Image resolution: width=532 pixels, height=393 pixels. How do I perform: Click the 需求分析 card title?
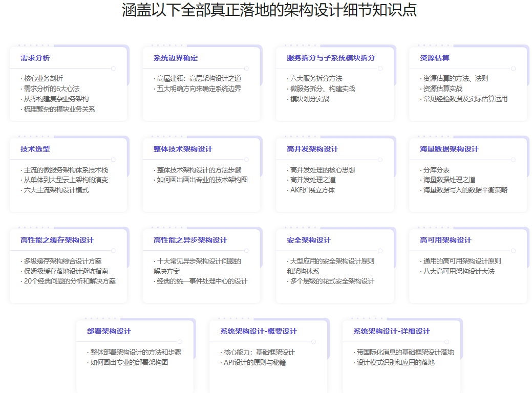(35, 58)
